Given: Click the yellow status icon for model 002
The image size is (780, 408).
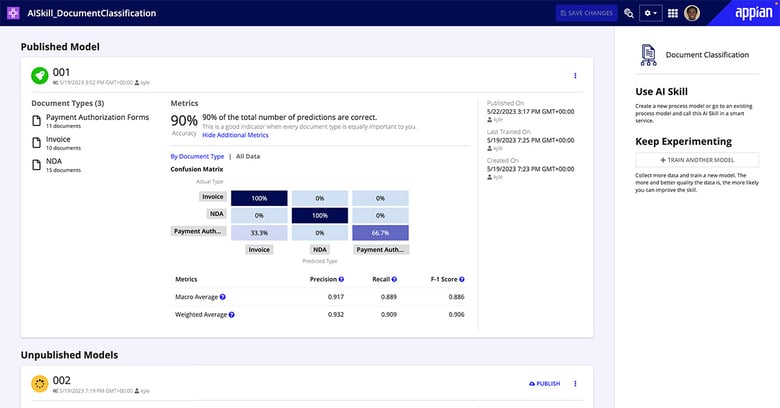Looking at the screenshot, I should 40,384.
